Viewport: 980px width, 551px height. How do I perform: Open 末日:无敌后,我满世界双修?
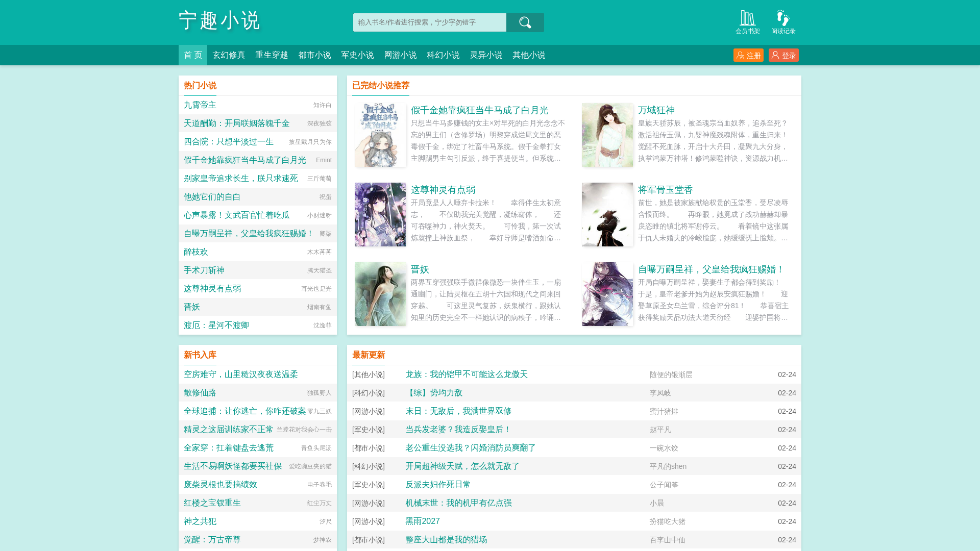point(458,411)
